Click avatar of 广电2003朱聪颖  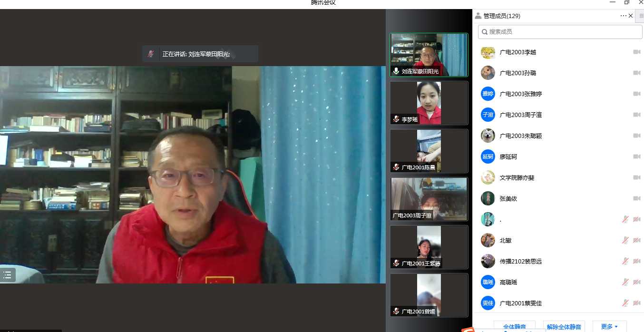(488, 136)
